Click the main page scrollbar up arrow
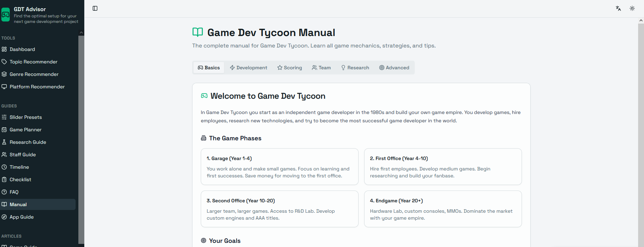This screenshot has height=247, width=644. point(641,20)
